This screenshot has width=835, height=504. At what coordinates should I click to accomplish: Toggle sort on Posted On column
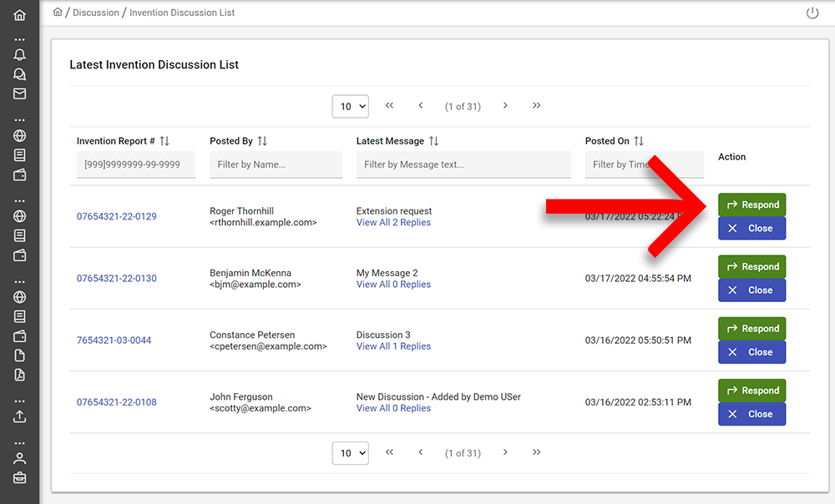click(x=639, y=141)
